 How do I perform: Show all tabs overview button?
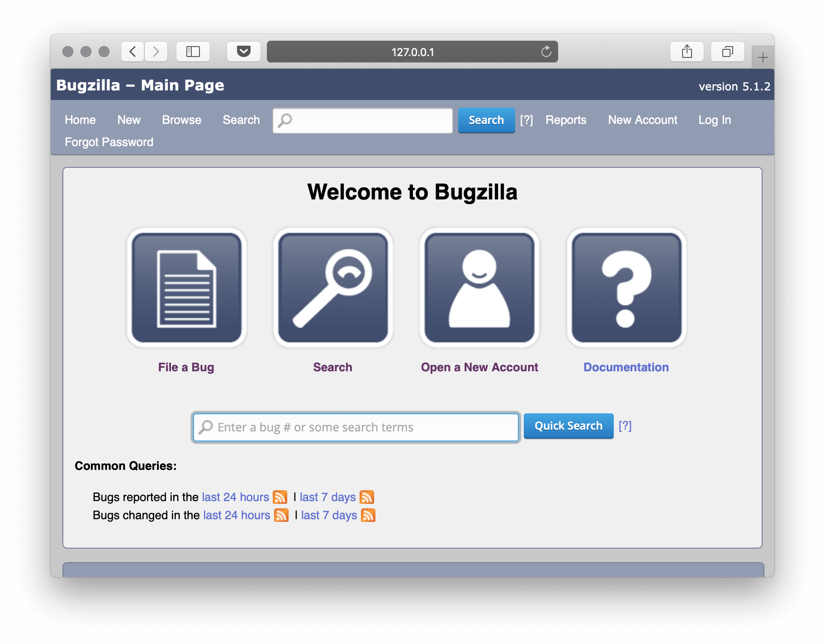[x=727, y=52]
